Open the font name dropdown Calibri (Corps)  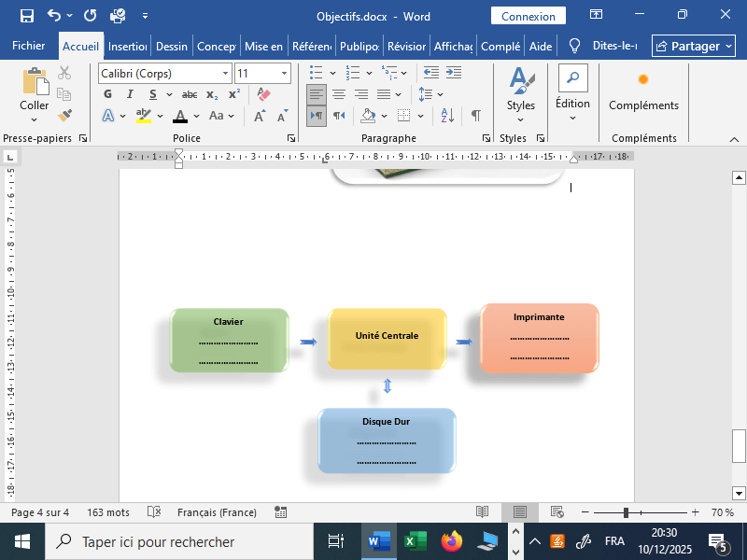pos(226,74)
